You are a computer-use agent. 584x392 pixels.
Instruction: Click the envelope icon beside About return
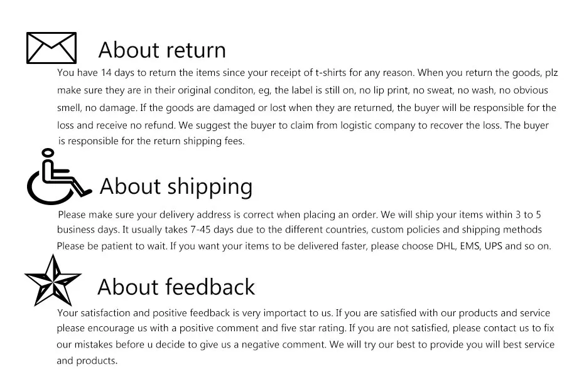click(x=51, y=48)
